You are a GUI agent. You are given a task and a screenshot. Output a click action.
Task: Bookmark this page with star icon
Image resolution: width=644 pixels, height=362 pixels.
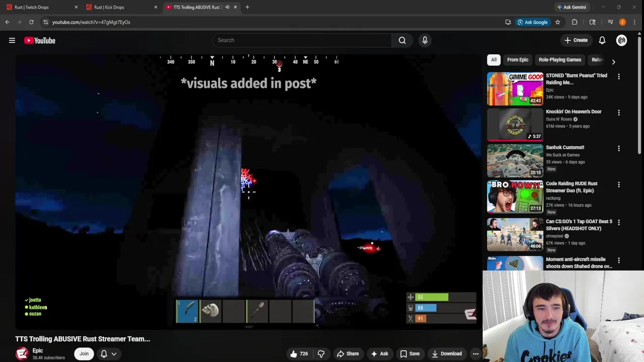(x=557, y=22)
